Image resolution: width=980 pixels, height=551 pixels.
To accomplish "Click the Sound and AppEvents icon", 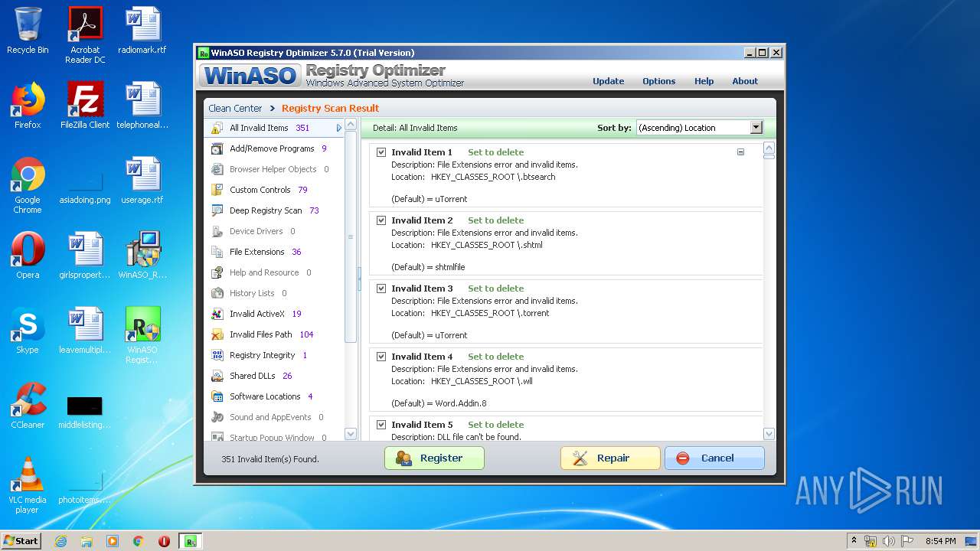I will coord(217,417).
